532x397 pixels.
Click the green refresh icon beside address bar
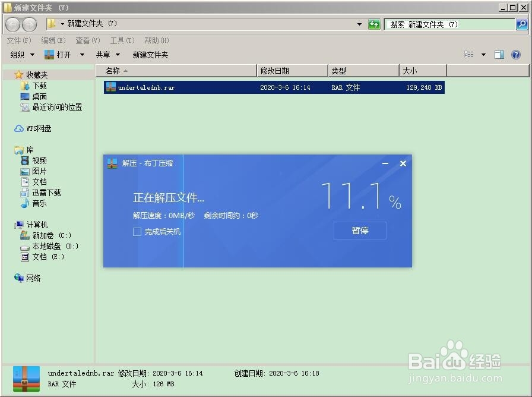pyautogui.click(x=374, y=24)
